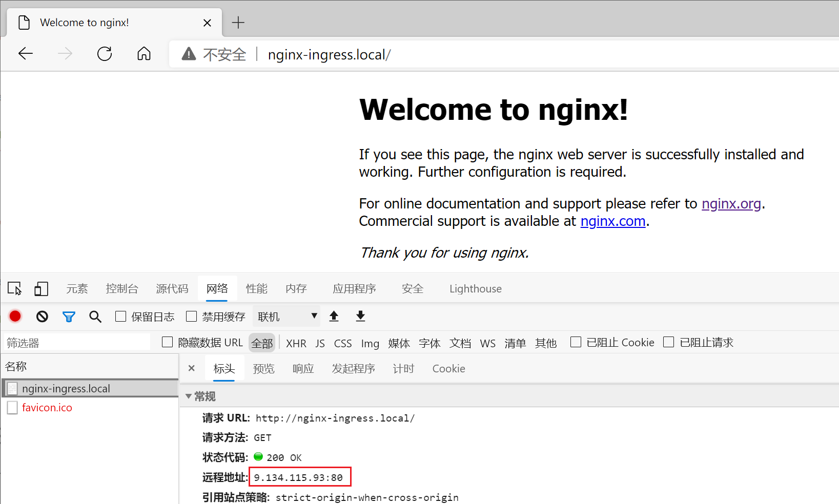
Task: Click the not-secure warning triangle icon
Action: pyautogui.click(x=189, y=54)
